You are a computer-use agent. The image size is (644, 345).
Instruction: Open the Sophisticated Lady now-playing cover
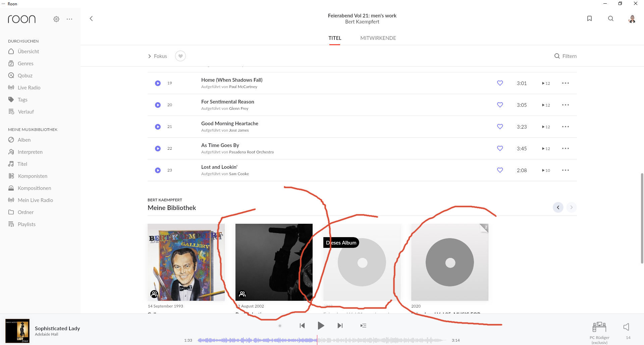pos(17,331)
